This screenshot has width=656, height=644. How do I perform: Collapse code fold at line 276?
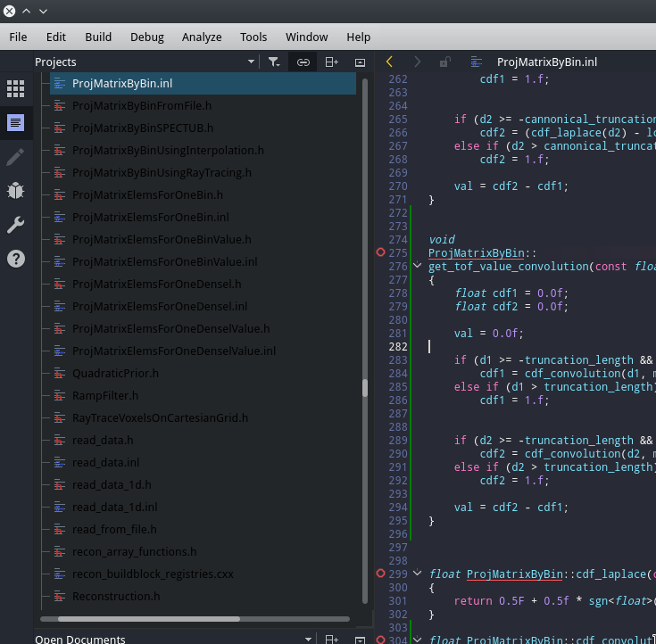pos(417,265)
